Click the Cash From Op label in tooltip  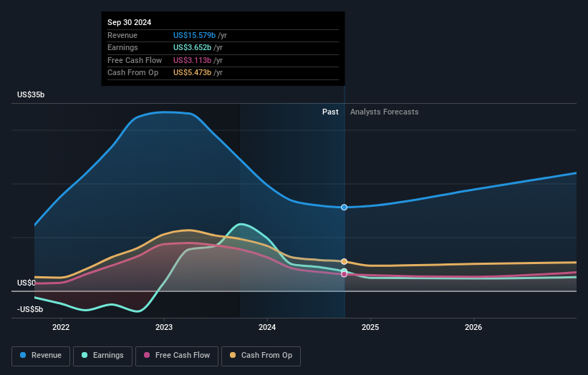(132, 73)
